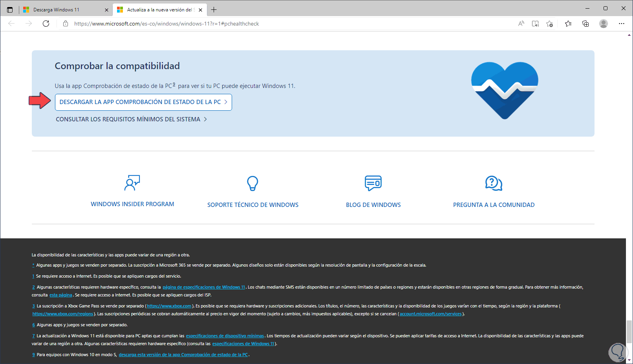Add this page to favorites
Viewport: 633px width, 364px height.
tap(550, 24)
